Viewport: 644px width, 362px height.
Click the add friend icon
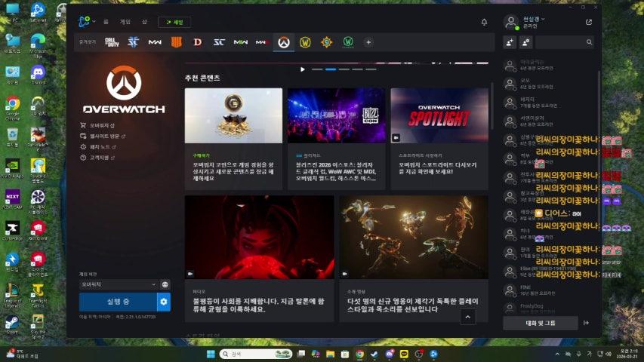coord(510,42)
